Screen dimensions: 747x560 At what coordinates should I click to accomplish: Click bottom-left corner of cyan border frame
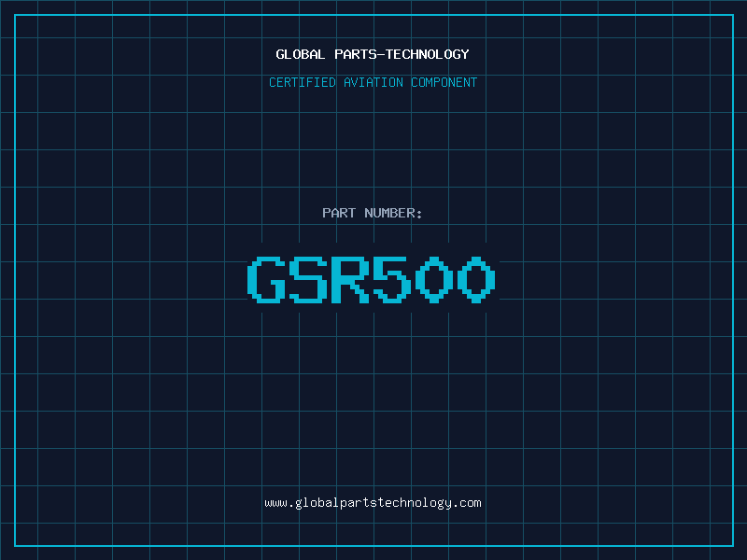[x=15, y=545]
